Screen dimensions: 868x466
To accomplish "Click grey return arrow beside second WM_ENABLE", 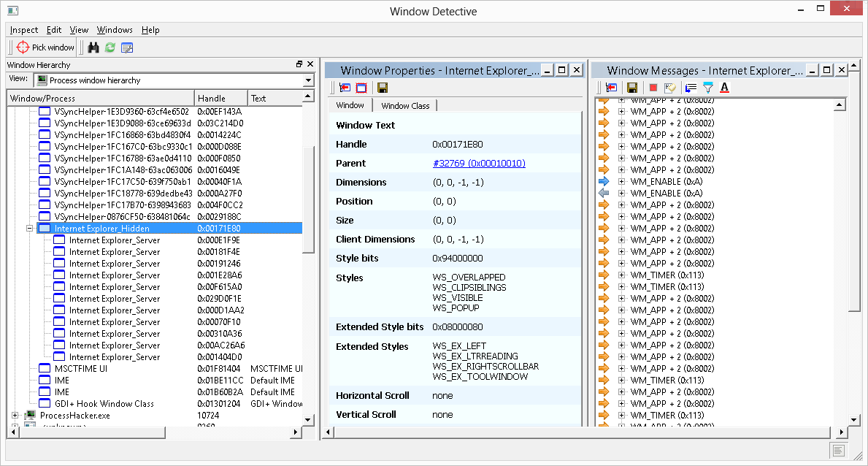I will tap(604, 193).
